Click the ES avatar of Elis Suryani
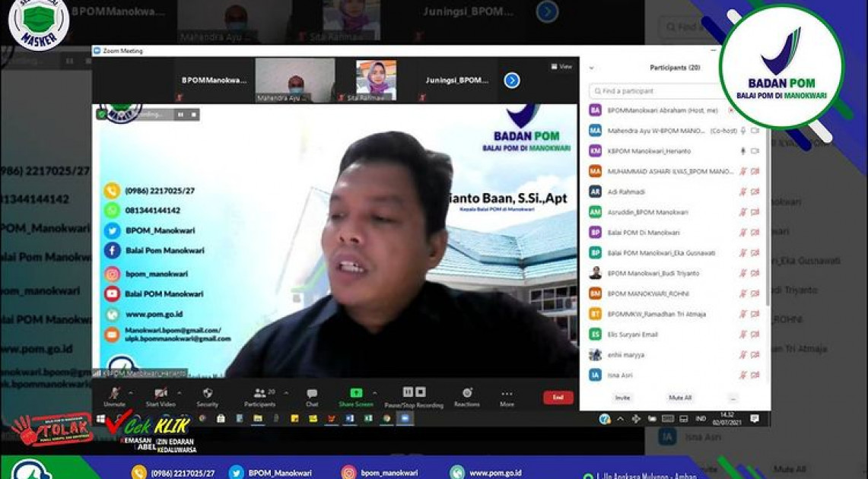868x479 pixels. 595,335
